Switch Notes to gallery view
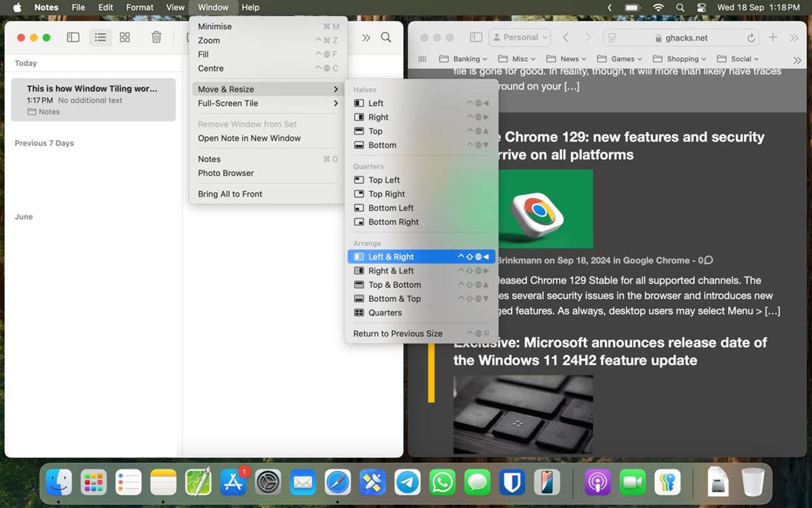 [x=125, y=37]
